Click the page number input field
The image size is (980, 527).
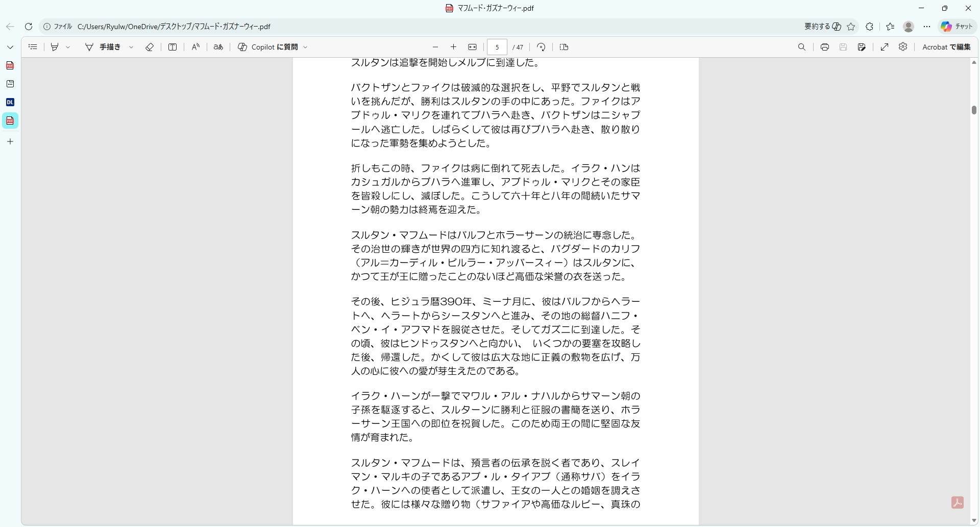pyautogui.click(x=497, y=47)
